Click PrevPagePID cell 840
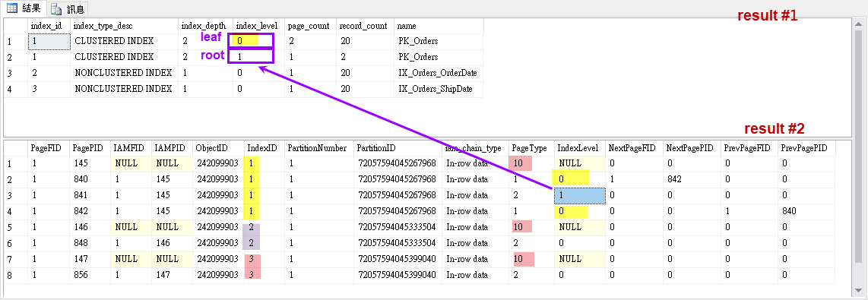This screenshot has width=868, height=300. point(806,211)
